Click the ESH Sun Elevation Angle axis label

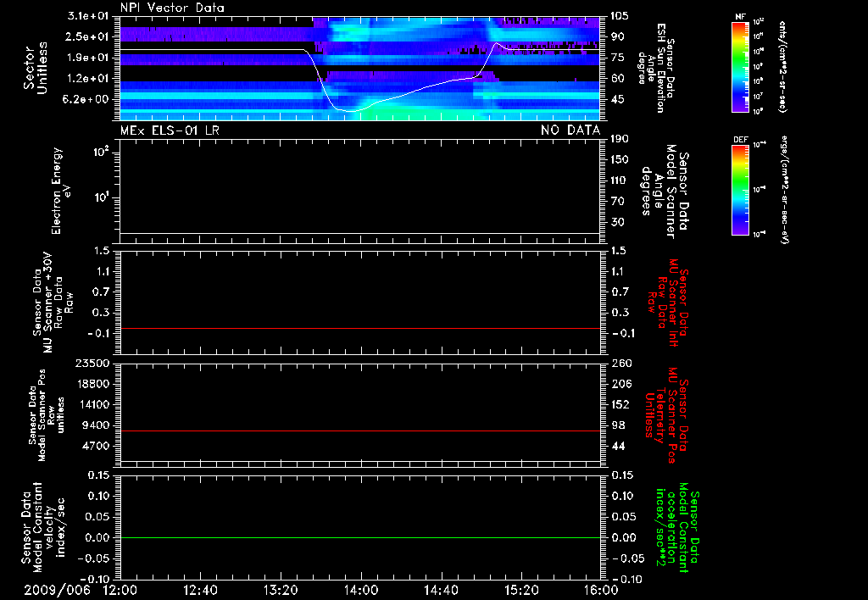click(658, 68)
